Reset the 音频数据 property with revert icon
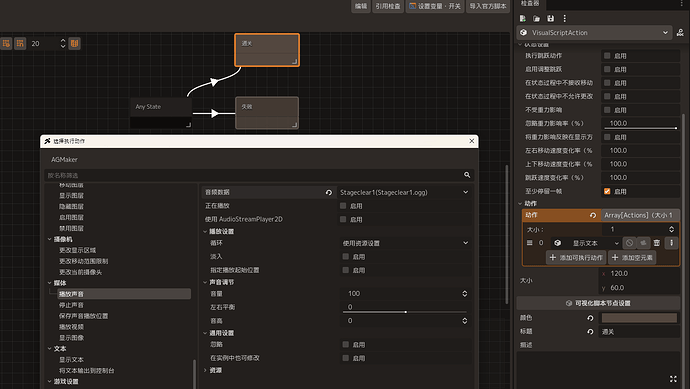The height and width of the screenshot is (389, 690). coord(329,192)
